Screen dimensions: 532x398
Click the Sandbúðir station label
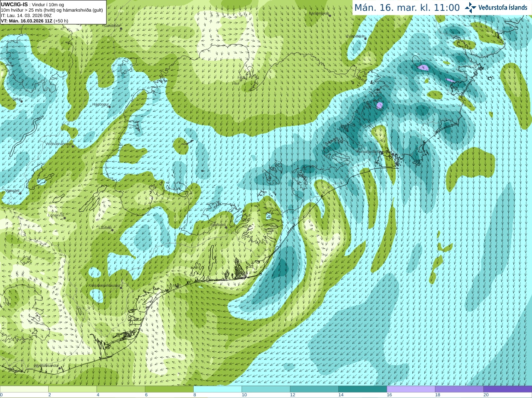(x=112, y=25)
